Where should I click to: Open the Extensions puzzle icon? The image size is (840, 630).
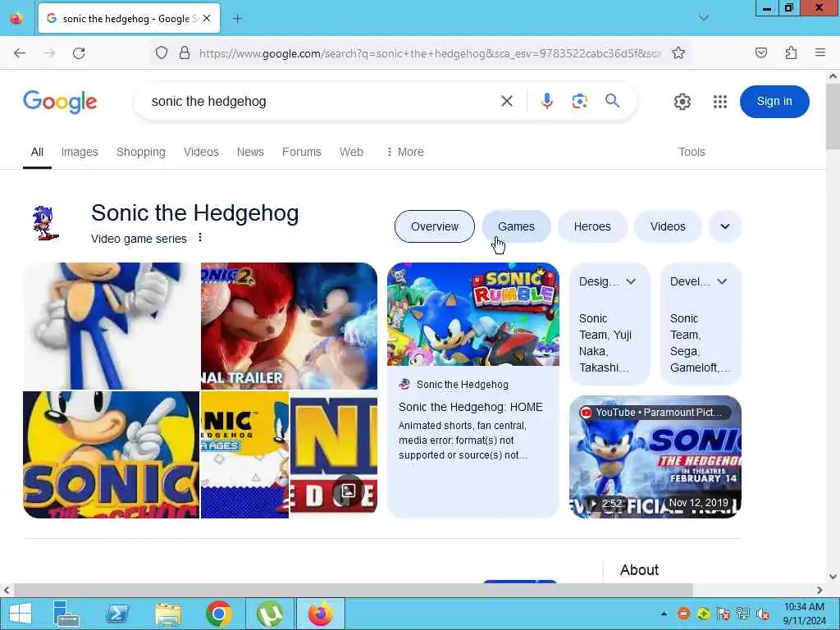[x=792, y=53]
